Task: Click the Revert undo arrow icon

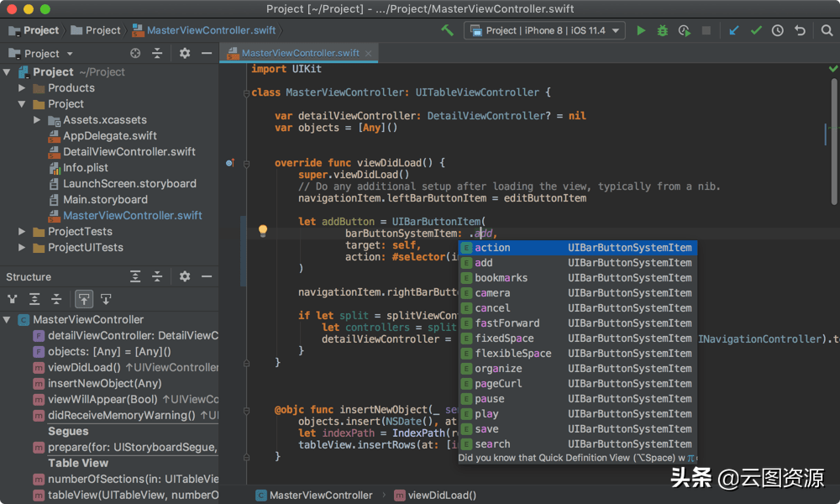Action: coord(800,30)
